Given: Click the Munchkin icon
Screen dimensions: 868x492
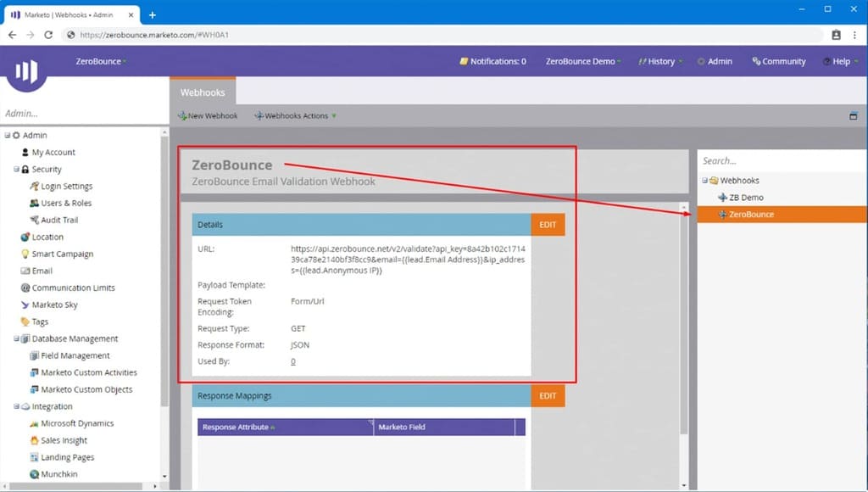Looking at the screenshot, I should pyautogui.click(x=34, y=474).
